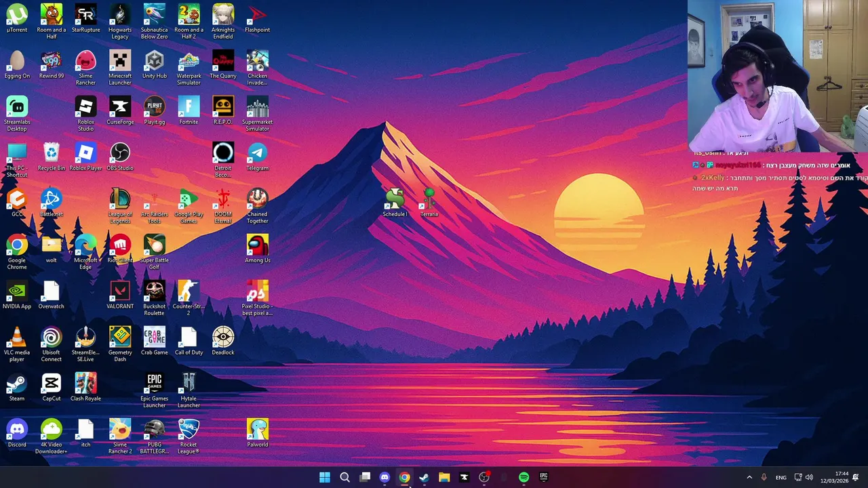Select the League of Legends icon

tap(120, 206)
